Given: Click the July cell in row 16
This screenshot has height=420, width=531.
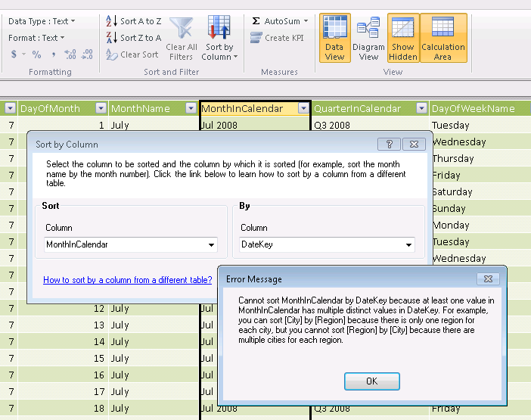Looking at the screenshot, I should [x=154, y=375].
